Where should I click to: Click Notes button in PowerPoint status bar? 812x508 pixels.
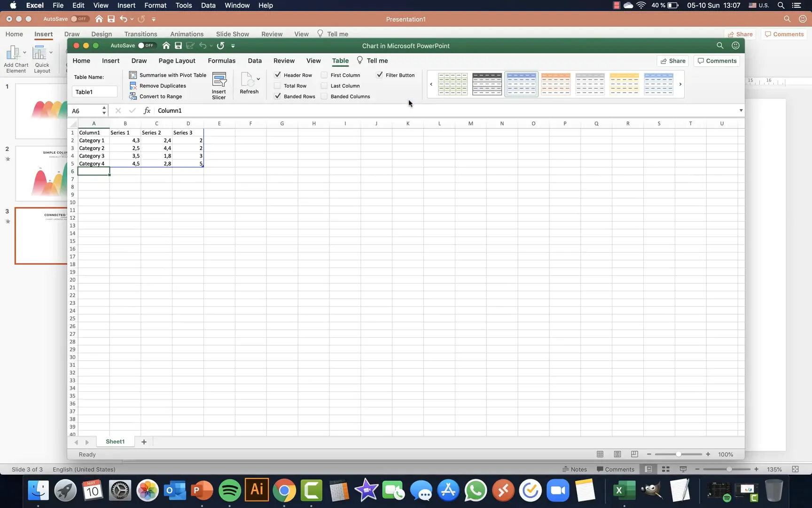coord(575,469)
